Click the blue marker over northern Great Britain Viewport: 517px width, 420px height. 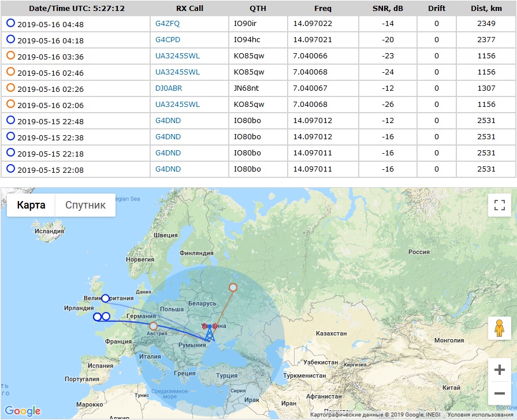105,299
